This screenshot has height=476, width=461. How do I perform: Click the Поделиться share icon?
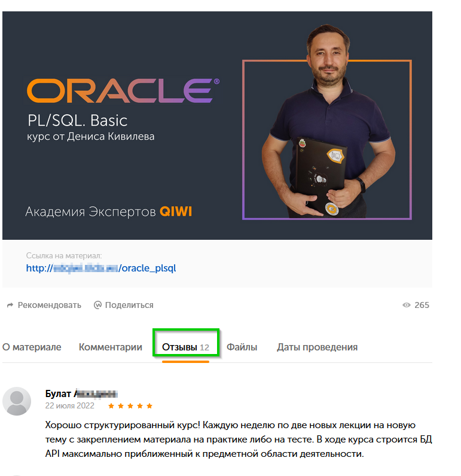coord(97,305)
